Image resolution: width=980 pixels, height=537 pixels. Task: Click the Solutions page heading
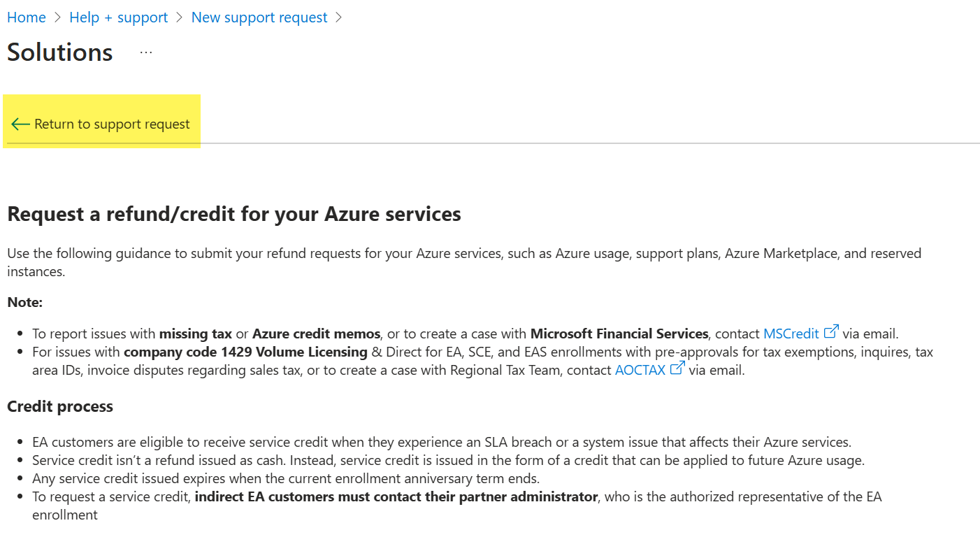pyautogui.click(x=59, y=52)
